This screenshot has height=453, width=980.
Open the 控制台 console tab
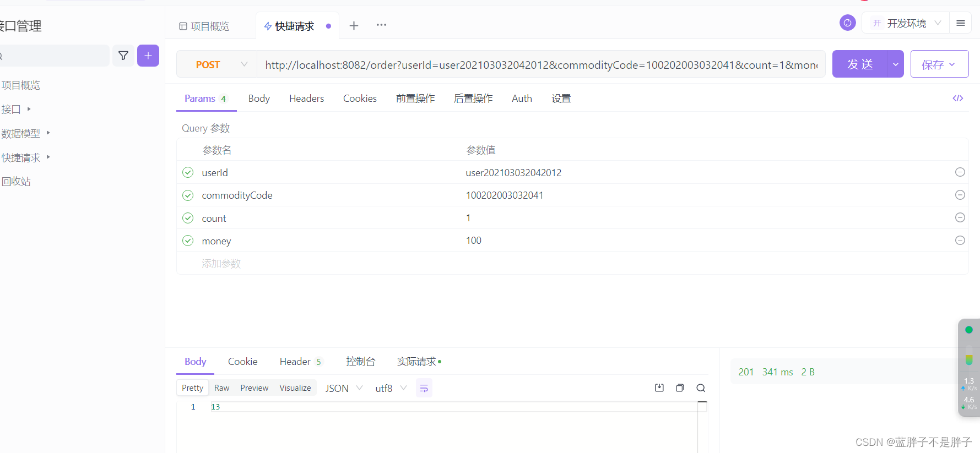tap(360, 362)
